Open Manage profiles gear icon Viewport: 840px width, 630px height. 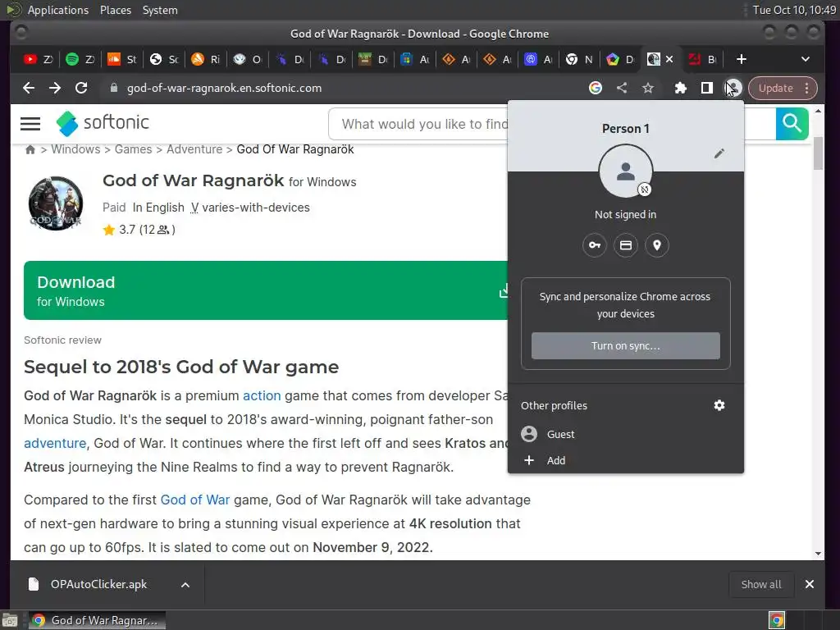(719, 405)
